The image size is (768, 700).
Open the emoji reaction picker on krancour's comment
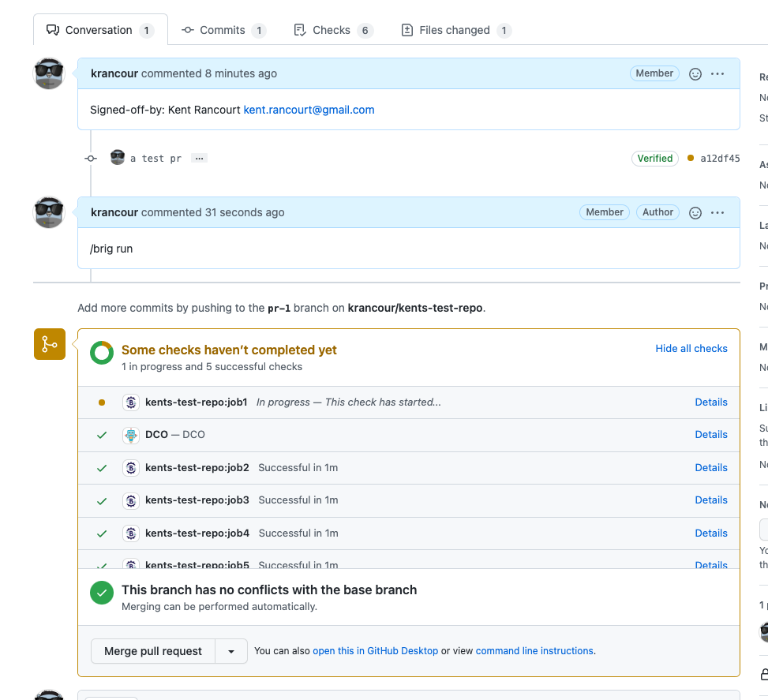(695, 73)
